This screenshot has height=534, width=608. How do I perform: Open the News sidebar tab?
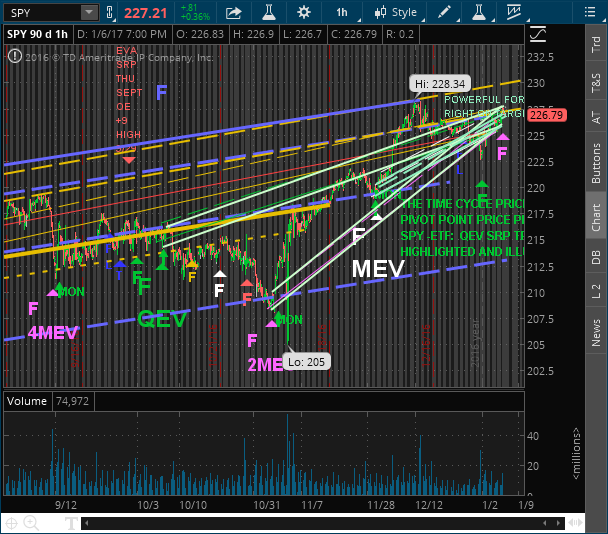click(x=596, y=333)
